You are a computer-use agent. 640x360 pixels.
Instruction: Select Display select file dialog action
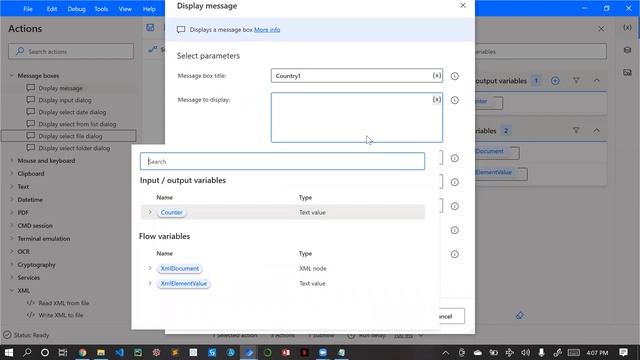click(x=70, y=136)
